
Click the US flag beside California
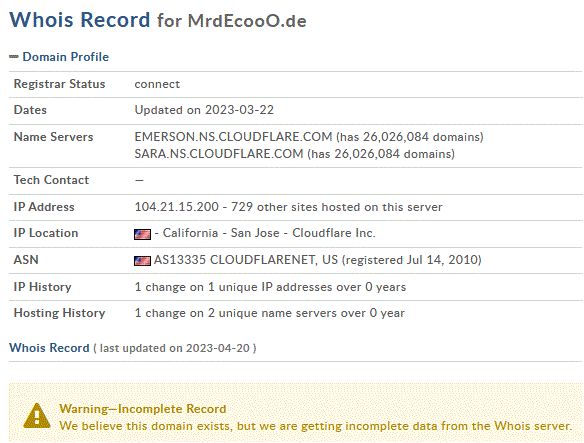pyautogui.click(x=142, y=234)
